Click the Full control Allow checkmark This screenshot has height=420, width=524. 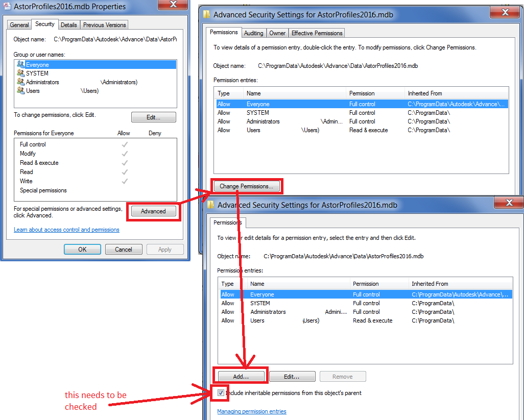125,144
